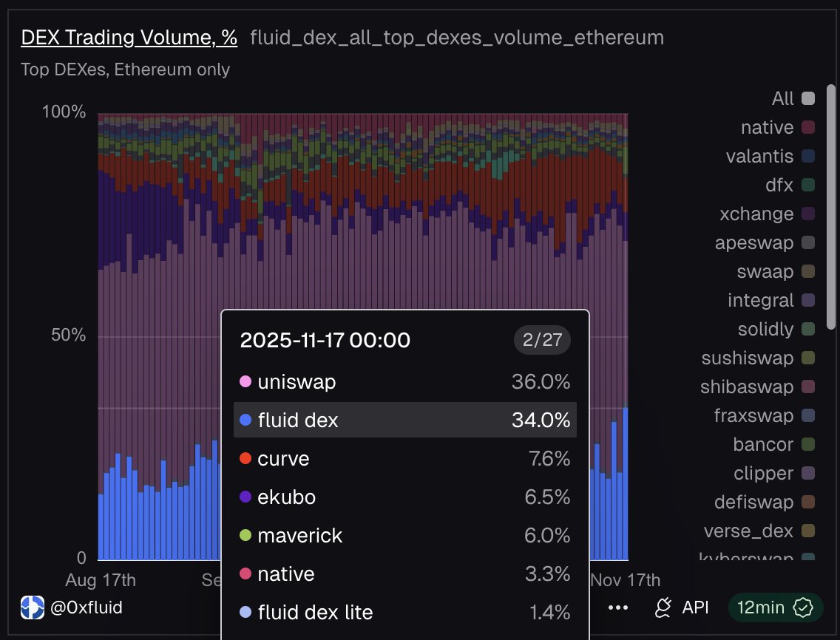The width and height of the screenshot is (840, 640).
Task: Click the purple dot next to ekubo
Action: tap(247, 497)
